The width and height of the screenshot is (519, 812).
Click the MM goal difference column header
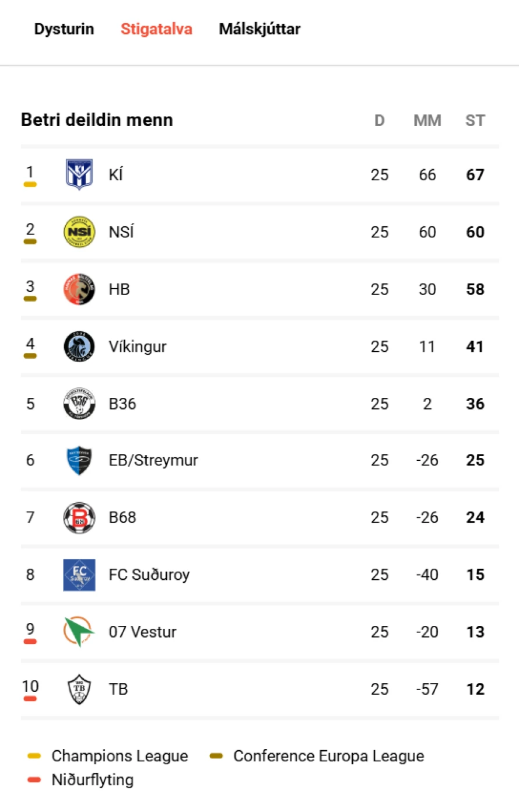pyautogui.click(x=427, y=120)
